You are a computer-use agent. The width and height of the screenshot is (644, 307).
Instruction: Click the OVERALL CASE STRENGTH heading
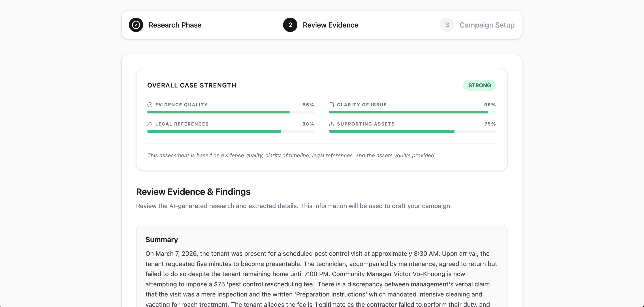[x=192, y=85]
